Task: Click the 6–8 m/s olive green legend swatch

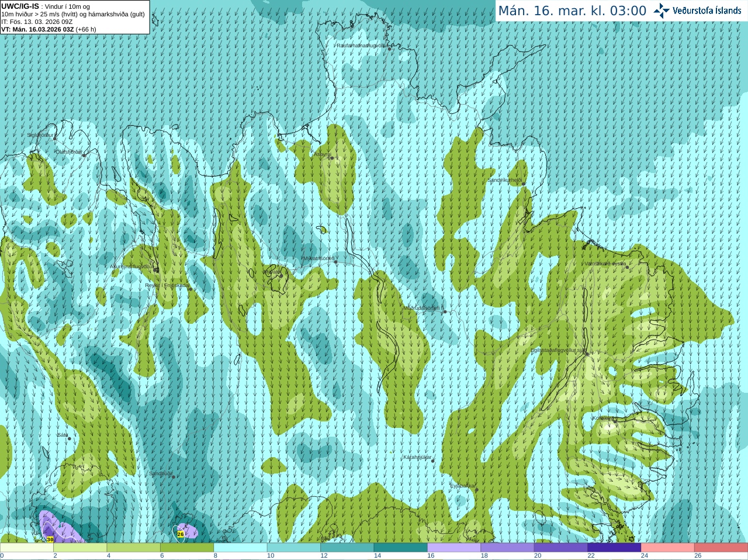Action: [x=187, y=548]
